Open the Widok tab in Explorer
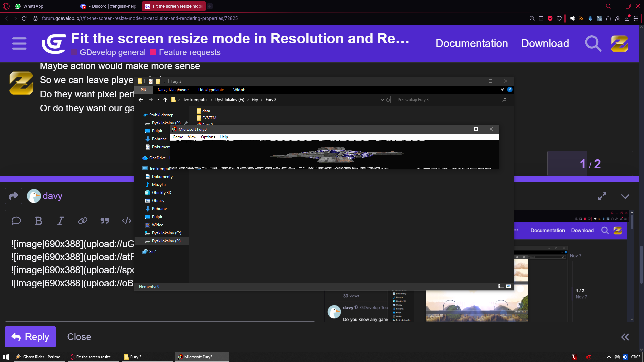Screen dimensions: 644x362 [239, 90]
